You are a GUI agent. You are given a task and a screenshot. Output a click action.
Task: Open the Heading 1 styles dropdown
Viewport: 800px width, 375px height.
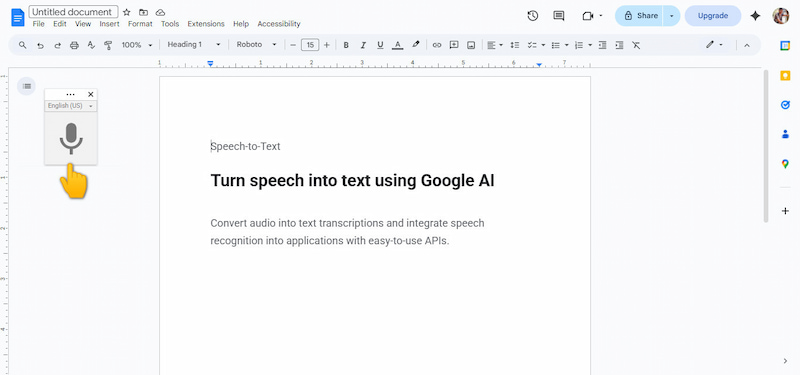194,44
